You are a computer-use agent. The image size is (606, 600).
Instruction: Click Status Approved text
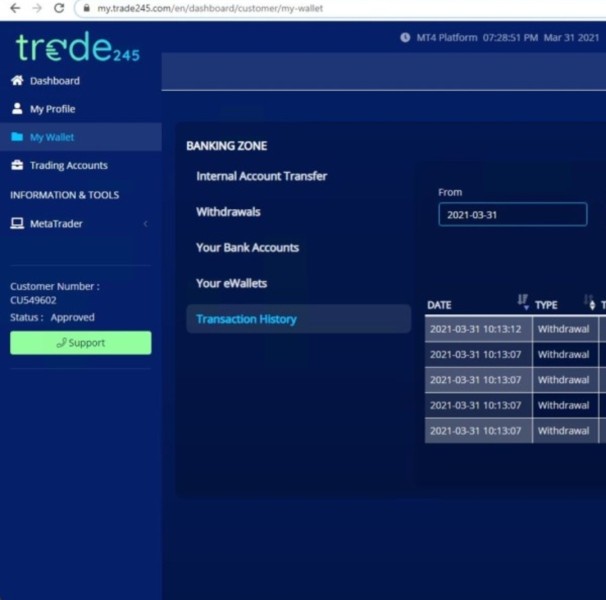click(x=52, y=317)
